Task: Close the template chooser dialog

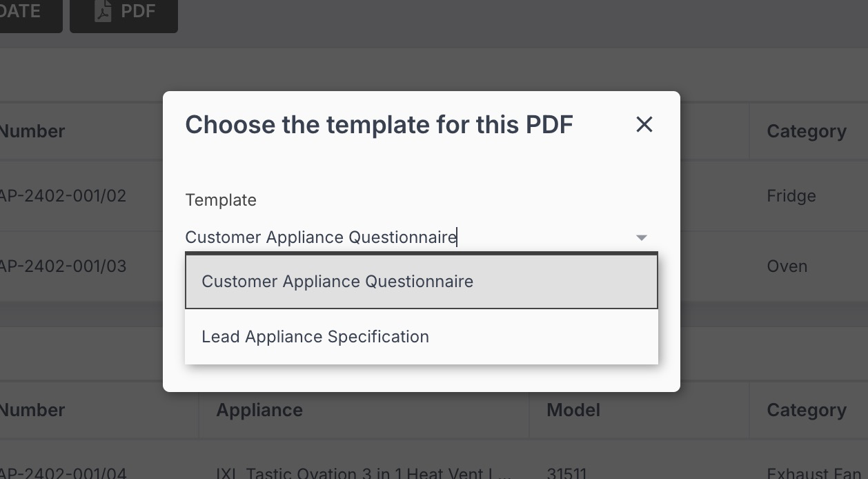Action: pyautogui.click(x=644, y=124)
